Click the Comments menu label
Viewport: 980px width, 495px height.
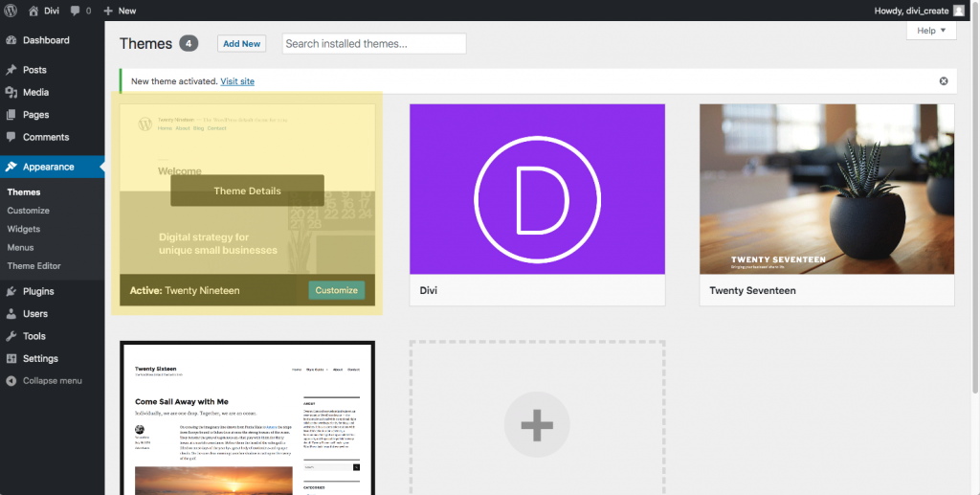coord(46,137)
